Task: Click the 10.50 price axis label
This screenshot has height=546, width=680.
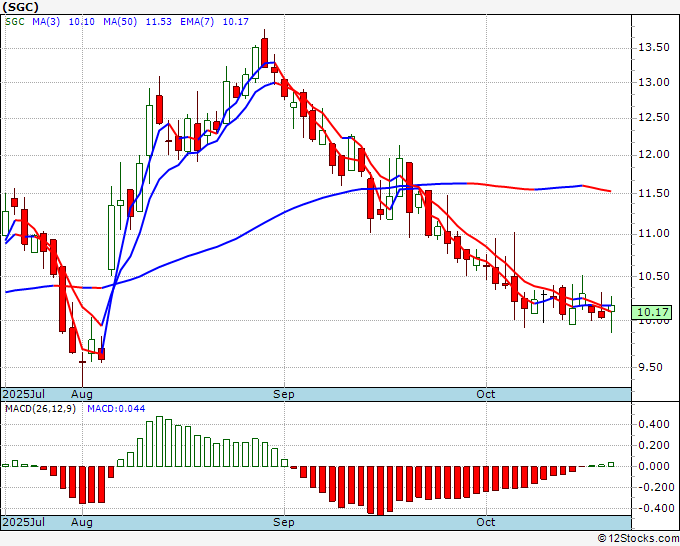Action: pos(654,276)
